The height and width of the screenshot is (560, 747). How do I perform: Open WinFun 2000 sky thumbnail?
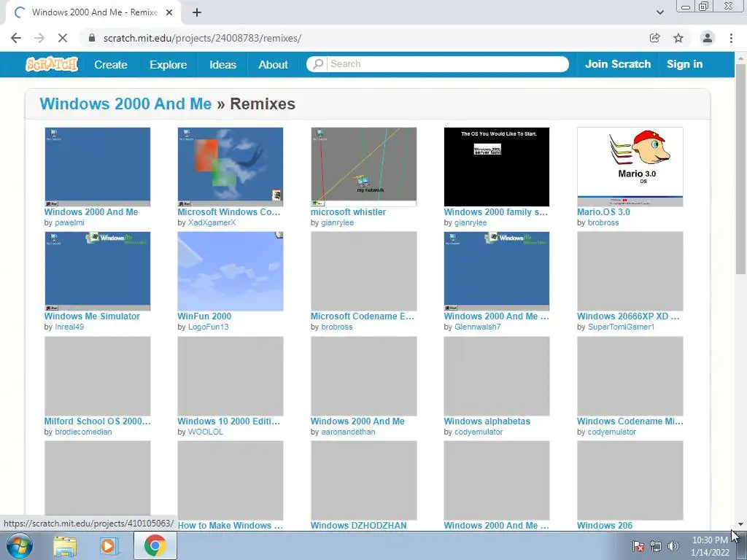point(230,271)
